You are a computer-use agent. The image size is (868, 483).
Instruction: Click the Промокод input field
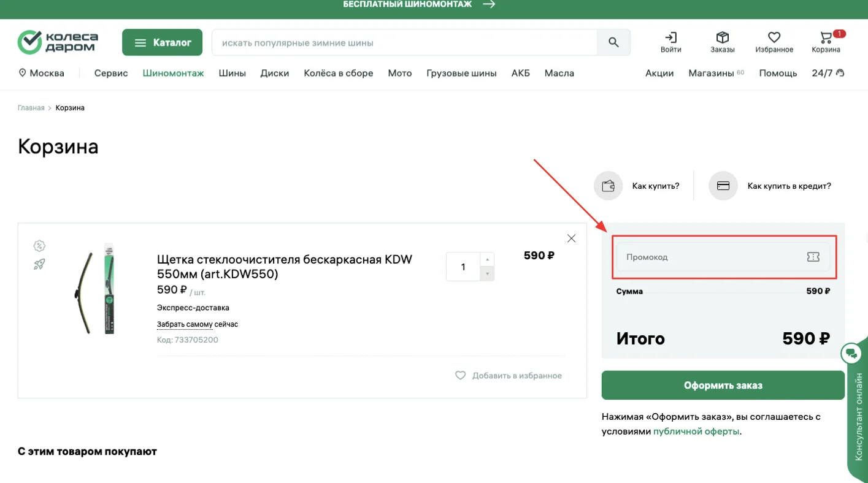(x=705, y=257)
